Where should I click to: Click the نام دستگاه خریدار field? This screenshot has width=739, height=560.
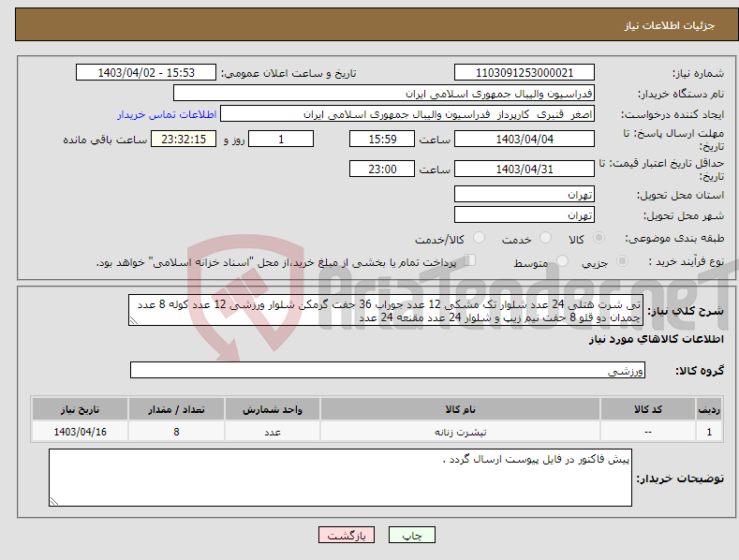(384, 94)
